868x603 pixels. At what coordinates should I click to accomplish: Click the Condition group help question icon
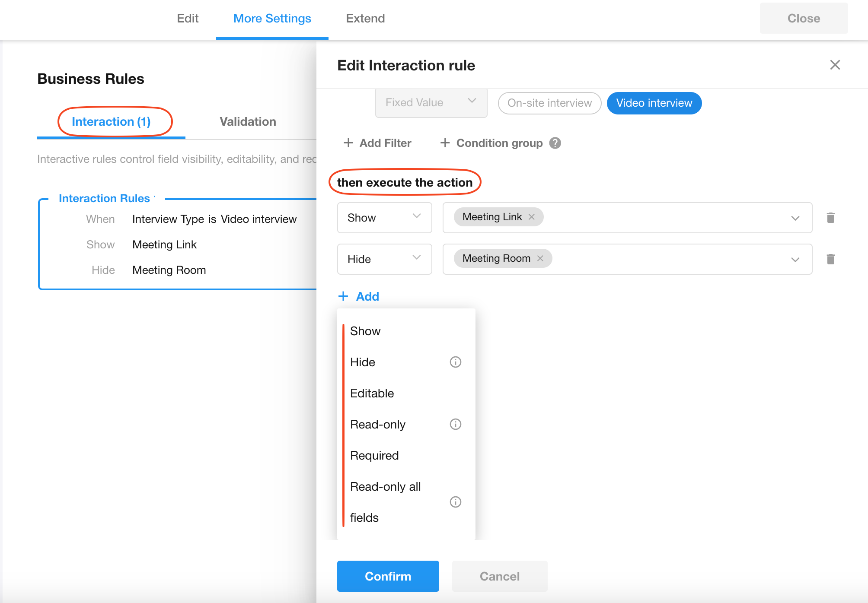(555, 143)
